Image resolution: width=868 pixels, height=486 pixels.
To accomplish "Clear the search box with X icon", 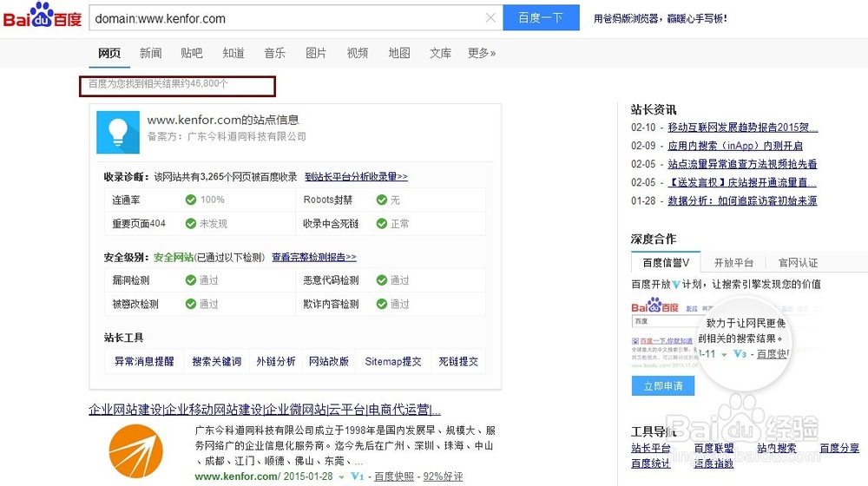I will (x=490, y=17).
